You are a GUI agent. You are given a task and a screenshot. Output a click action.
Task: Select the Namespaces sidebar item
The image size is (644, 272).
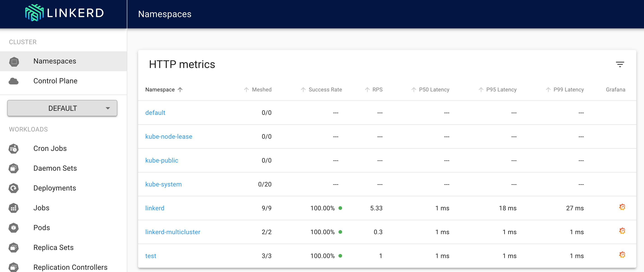pos(55,61)
